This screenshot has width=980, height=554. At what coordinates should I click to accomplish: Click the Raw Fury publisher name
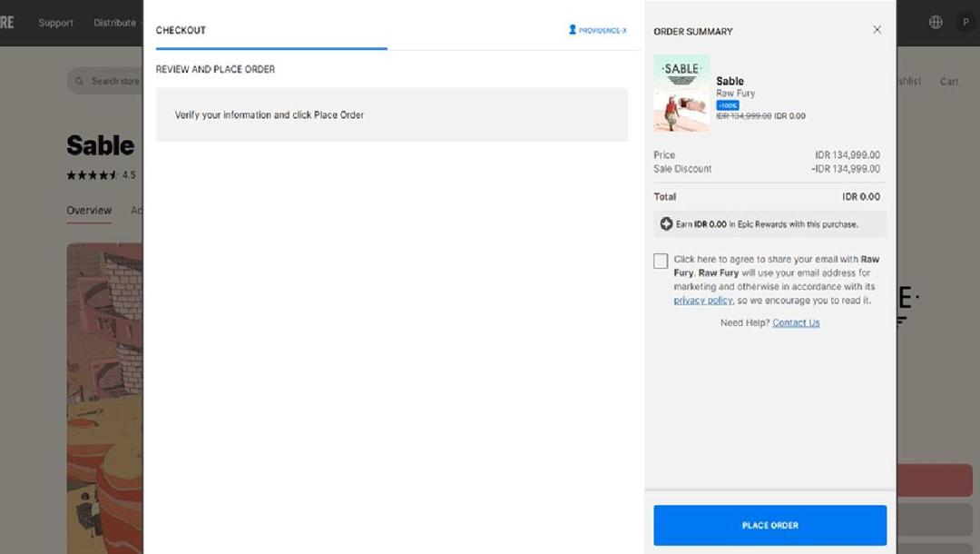click(x=736, y=94)
